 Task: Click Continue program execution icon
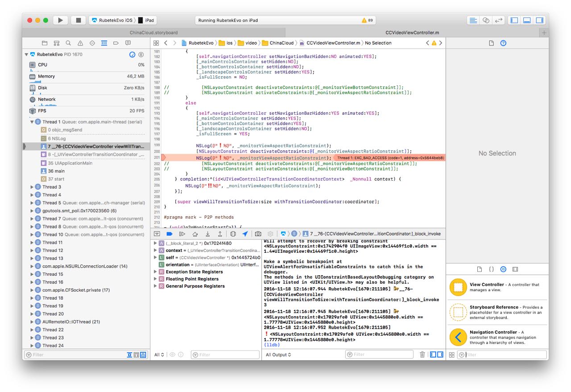pyautogui.click(x=182, y=234)
